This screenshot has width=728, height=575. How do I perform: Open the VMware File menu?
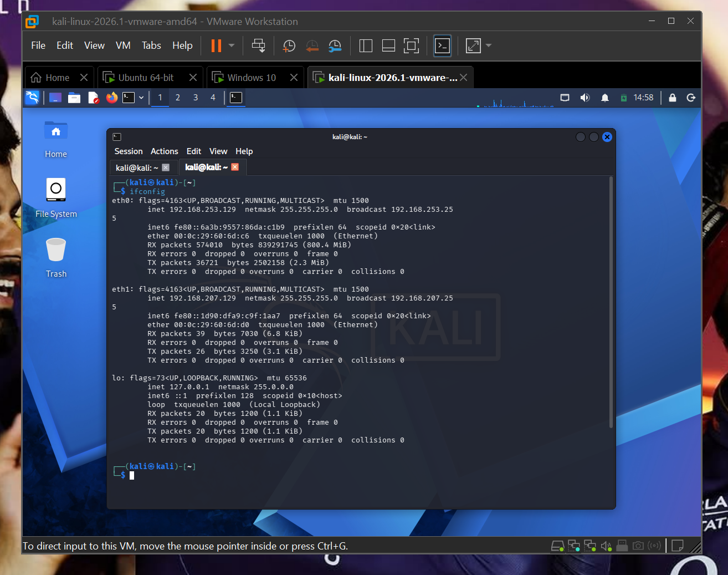38,45
